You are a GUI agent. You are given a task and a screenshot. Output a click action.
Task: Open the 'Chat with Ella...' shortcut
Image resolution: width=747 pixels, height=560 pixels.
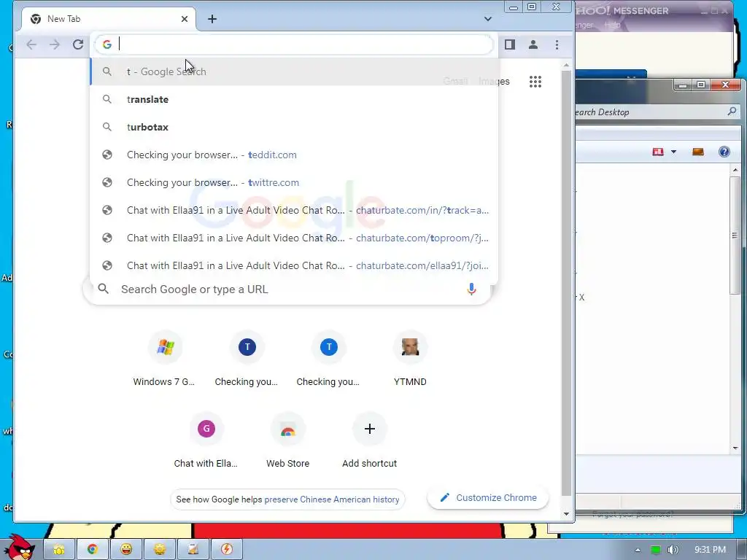[x=206, y=440]
